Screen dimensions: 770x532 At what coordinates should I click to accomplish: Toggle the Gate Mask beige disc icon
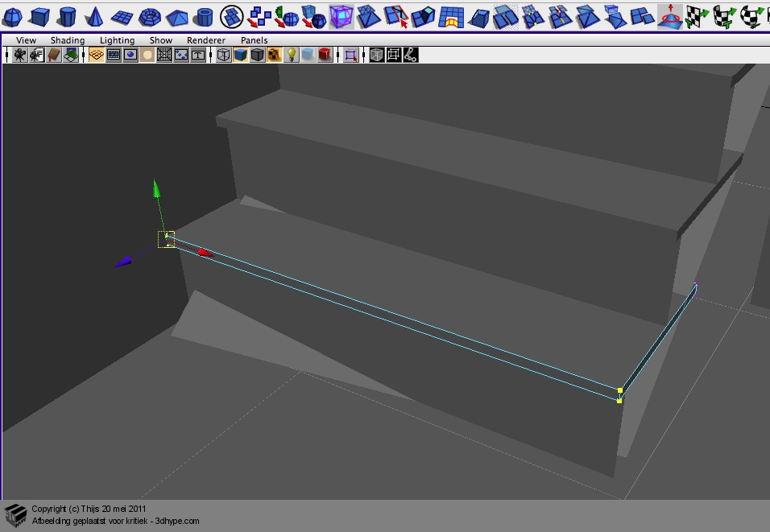tap(147, 55)
